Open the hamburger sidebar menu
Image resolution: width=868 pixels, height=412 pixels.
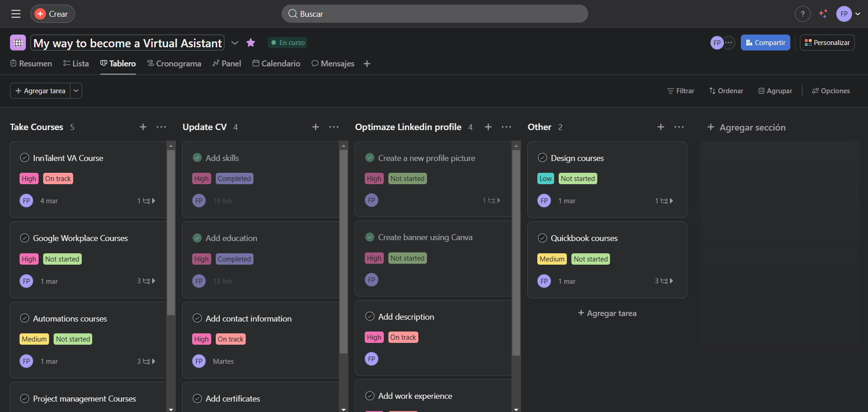[x=16, y=14]
